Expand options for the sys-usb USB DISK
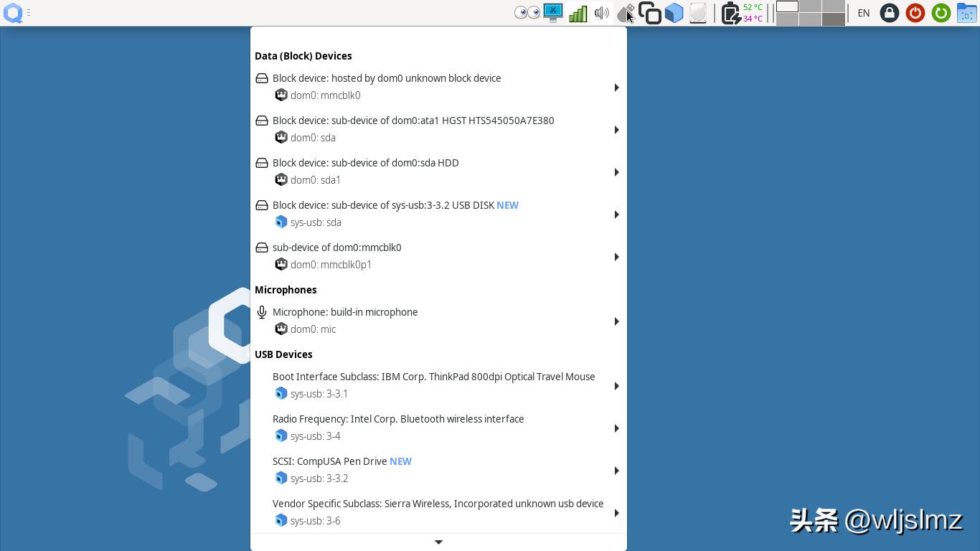Viewport: 980px width, 551px height. coord(616,214)
